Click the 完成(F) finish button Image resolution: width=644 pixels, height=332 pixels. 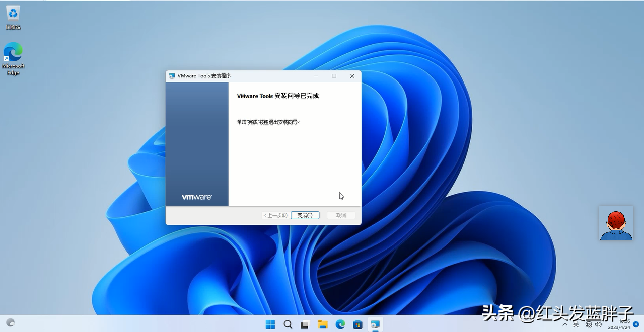[305, 215]
